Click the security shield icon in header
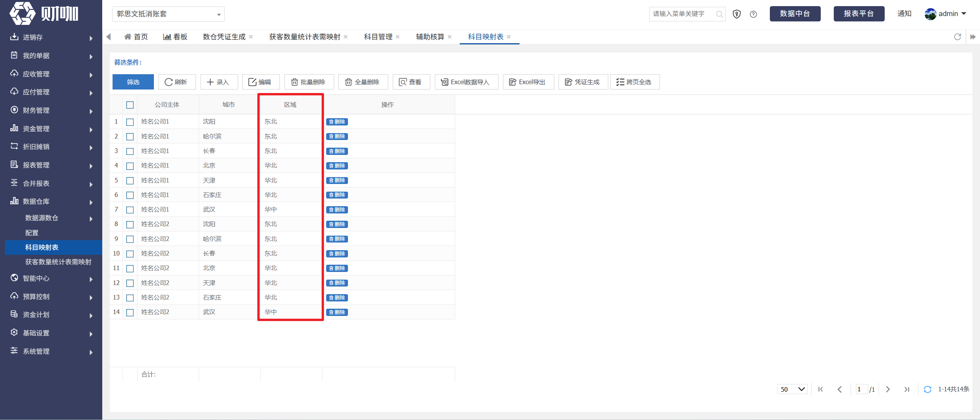 [x=737, y=14]
